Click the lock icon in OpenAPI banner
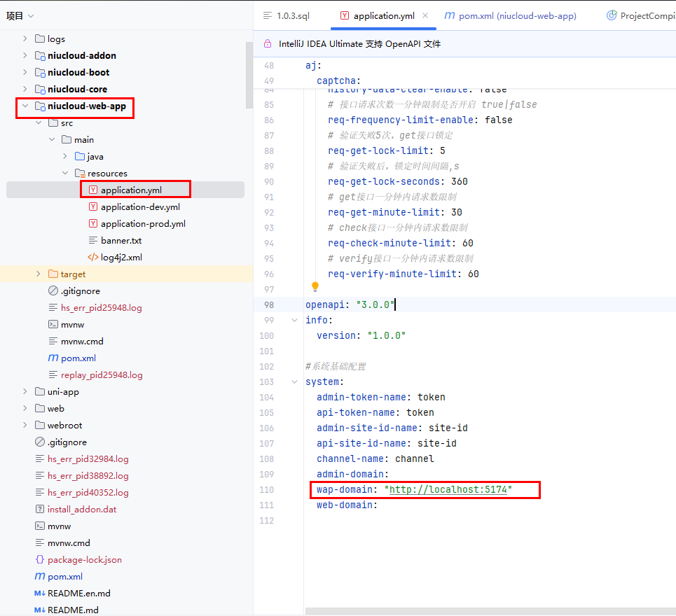The height and width of the screenshot is (616, 676). 268,43
